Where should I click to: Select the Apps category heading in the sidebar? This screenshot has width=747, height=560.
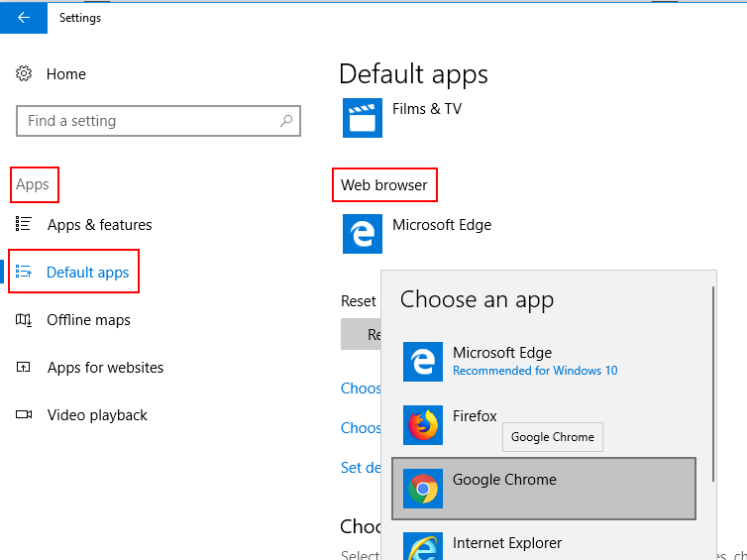pos(33,184)
